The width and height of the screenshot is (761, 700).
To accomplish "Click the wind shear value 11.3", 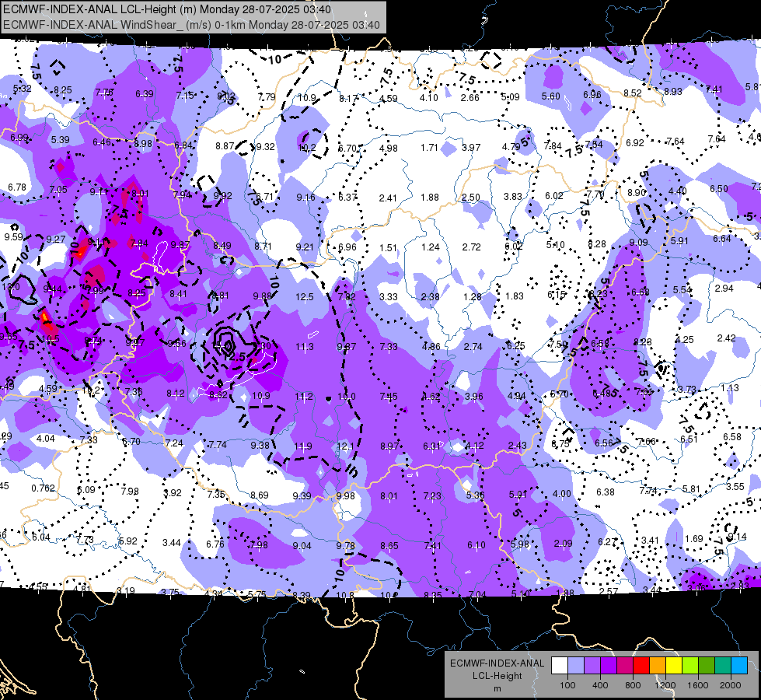I will [x=304, y=347].
